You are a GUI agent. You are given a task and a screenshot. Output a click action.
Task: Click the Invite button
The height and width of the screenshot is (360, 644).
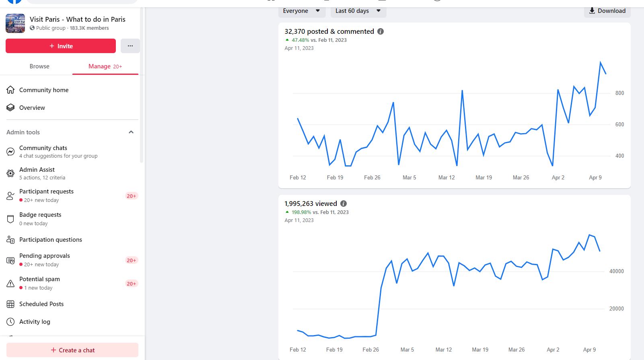[x=61, y=46]
